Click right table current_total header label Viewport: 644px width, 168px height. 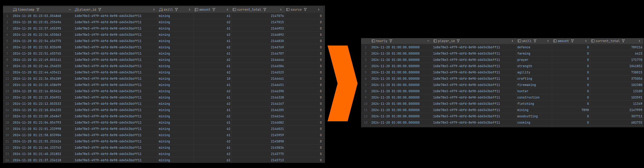click(x=607, y=41)
